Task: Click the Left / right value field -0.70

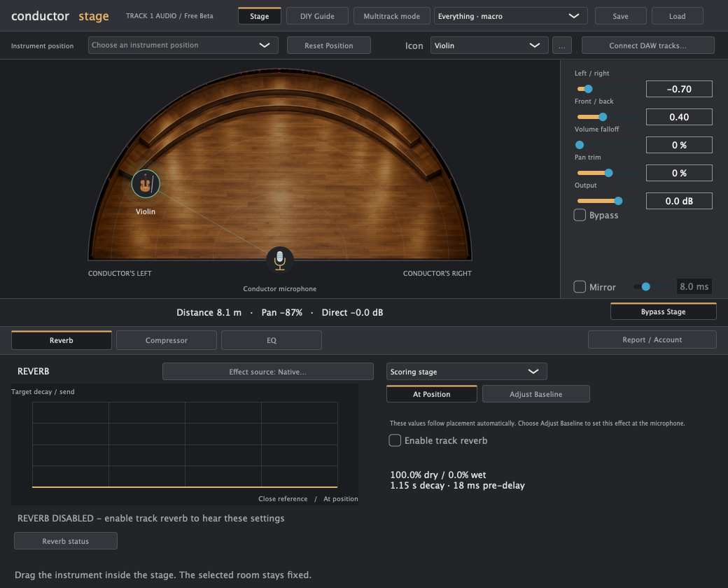Action: point(679,89)
